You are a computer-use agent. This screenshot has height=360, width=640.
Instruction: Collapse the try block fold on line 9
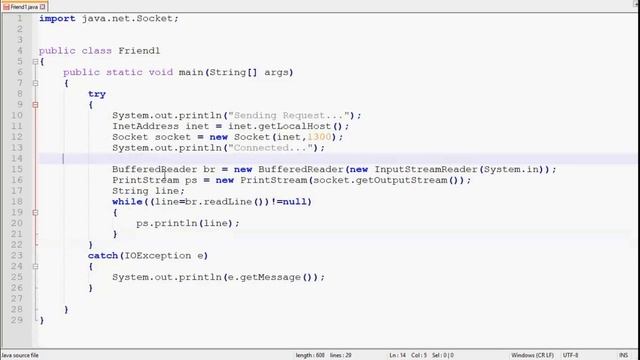click(x=36, y=105)
